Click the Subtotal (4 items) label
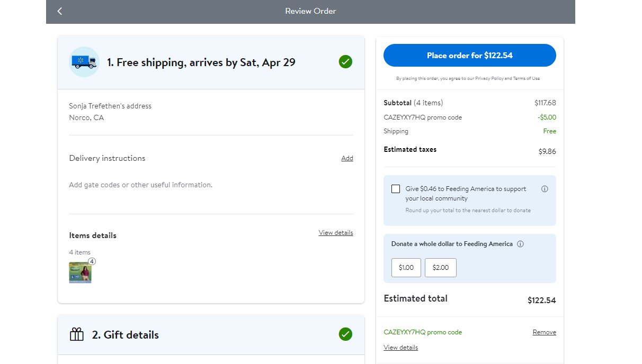642x364 pixels. (x=413, y=103)
